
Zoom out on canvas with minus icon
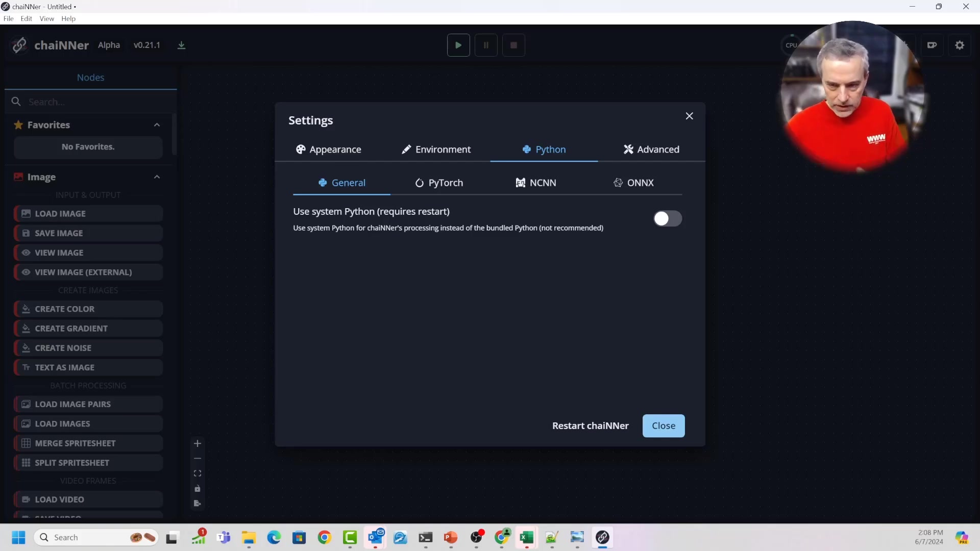coord(198,459)
